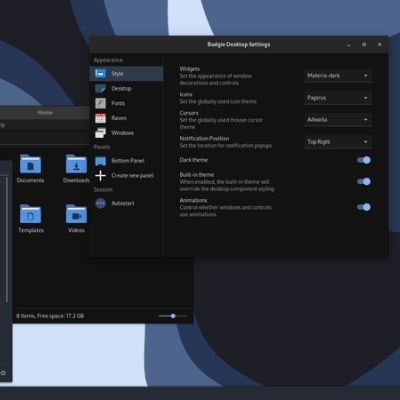Select the Style label in sidebar
This screenshot has width=400, height=400.
117,74
